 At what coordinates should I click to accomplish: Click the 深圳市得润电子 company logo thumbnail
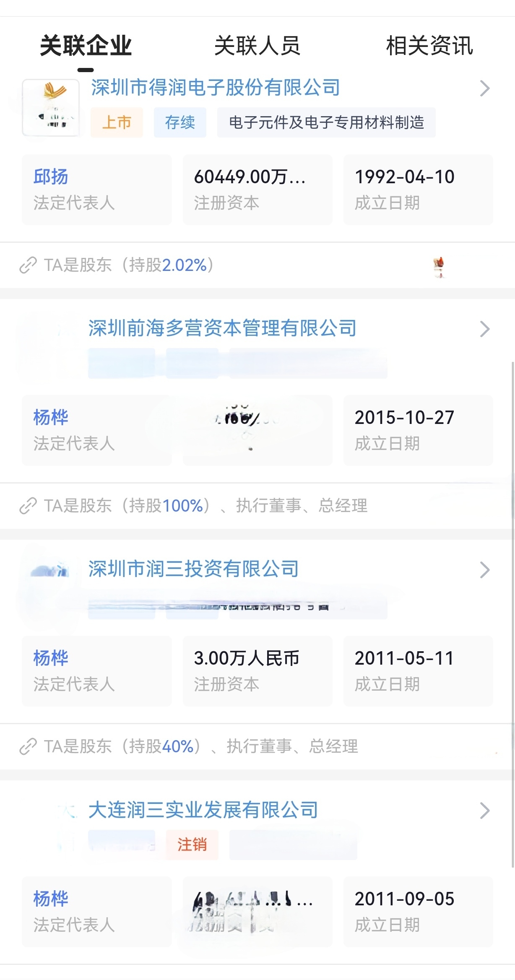click(51, 107)
